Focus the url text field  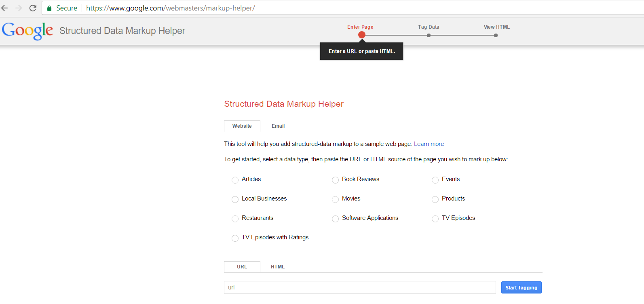click(360, 287)
